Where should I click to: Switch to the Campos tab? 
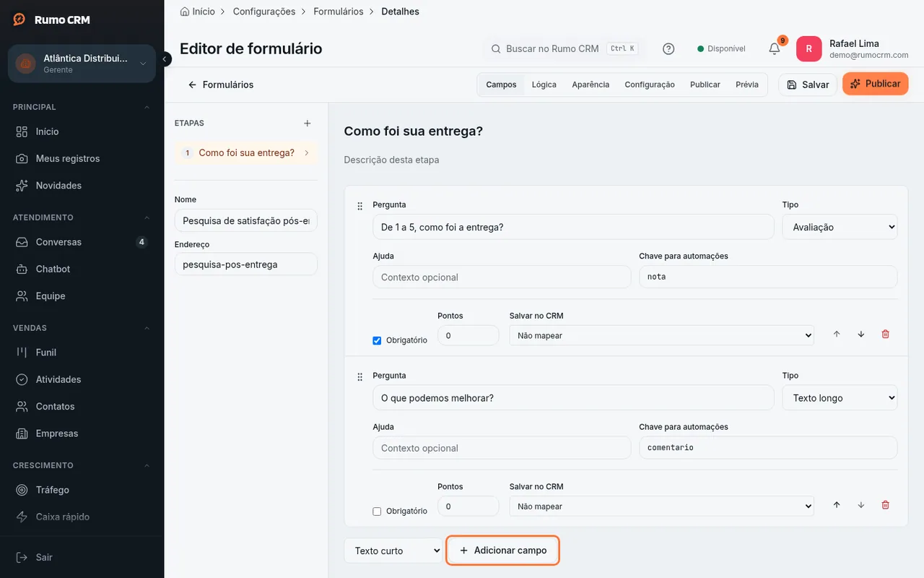coord(501,85)
